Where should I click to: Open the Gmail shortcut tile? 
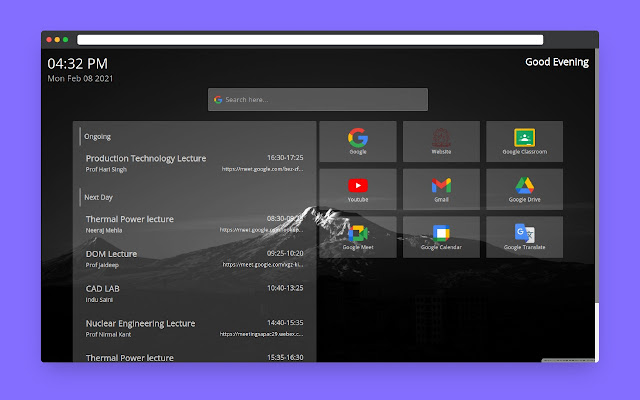pyautogui.click(x=441, y=189)
